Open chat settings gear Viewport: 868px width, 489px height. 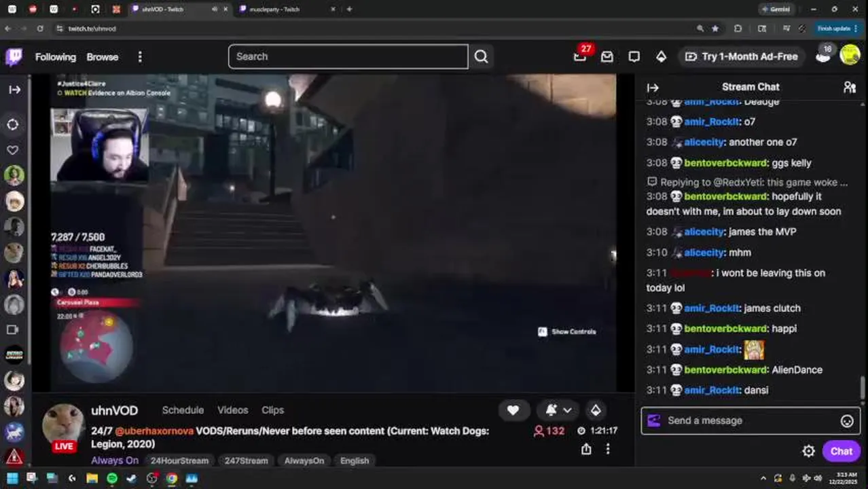(x=808, y=451)
